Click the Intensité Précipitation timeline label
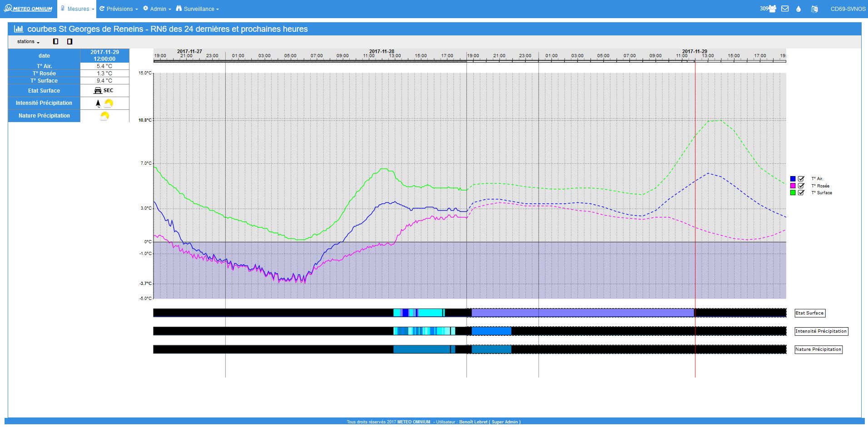This screenshot has width=868, height=427. click(x=821, y=331)
